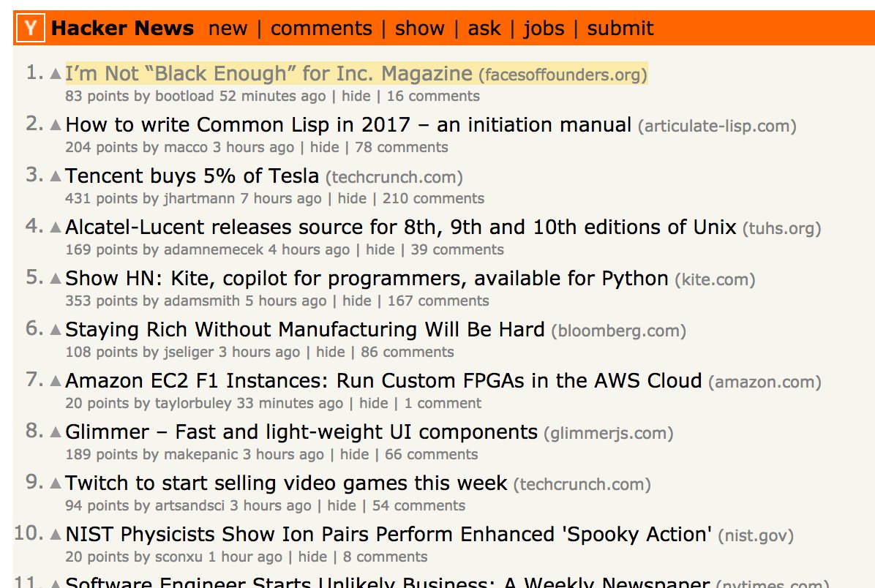
Task: Open the NIST Physicists 'Spooky Action' article
Action: click(x=388, y=535)
